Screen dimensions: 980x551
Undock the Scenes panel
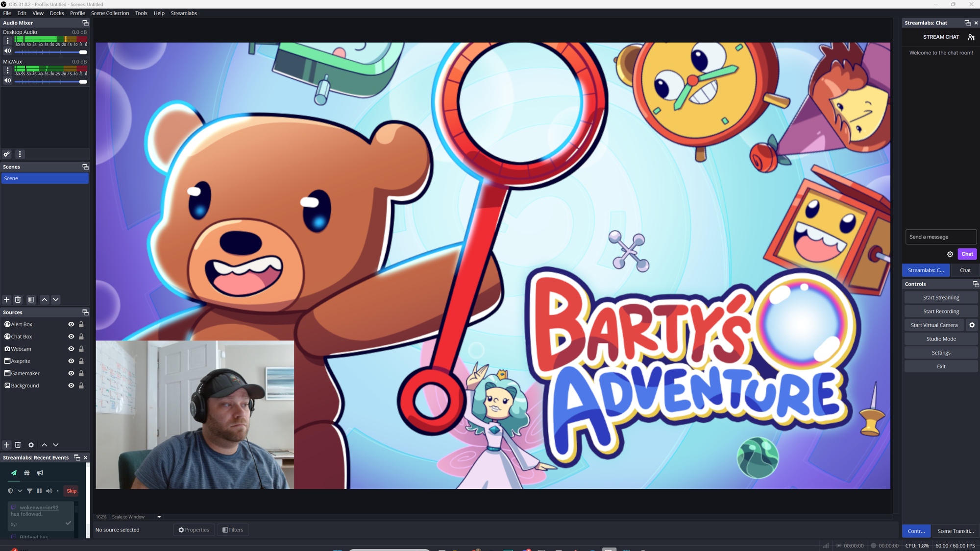pos(85,167)
